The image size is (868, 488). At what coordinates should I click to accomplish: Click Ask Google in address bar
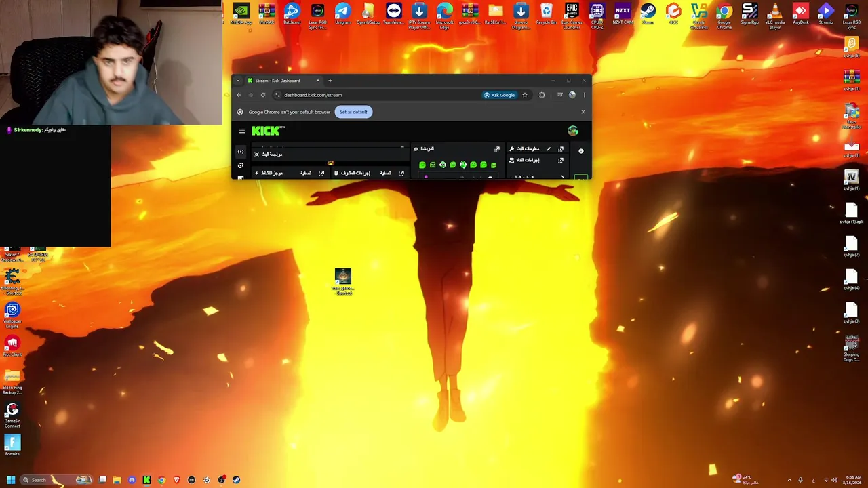[499, 95]
